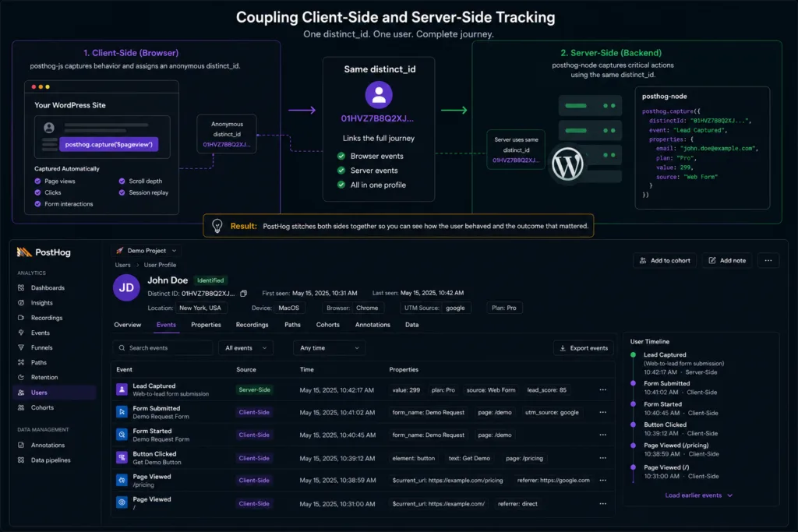This screenshot has width=798, height=532.
Task: Click the Lead Captured event icon
Action: 122,389
